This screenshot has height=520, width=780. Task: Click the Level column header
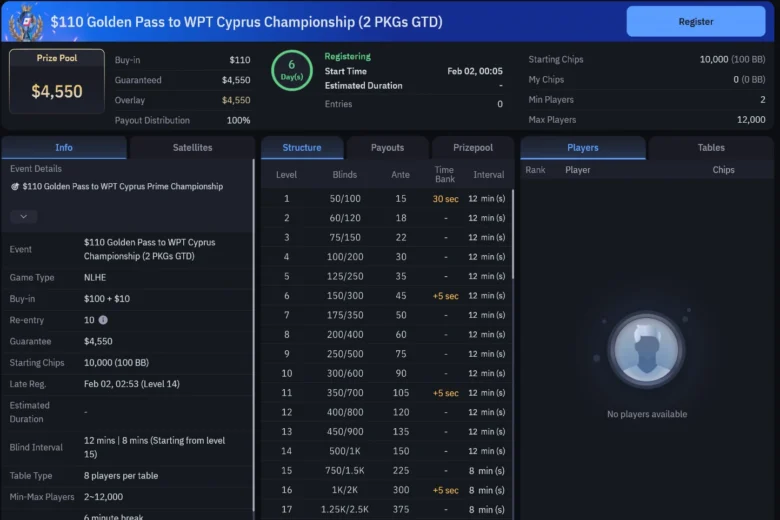(287, 175)
